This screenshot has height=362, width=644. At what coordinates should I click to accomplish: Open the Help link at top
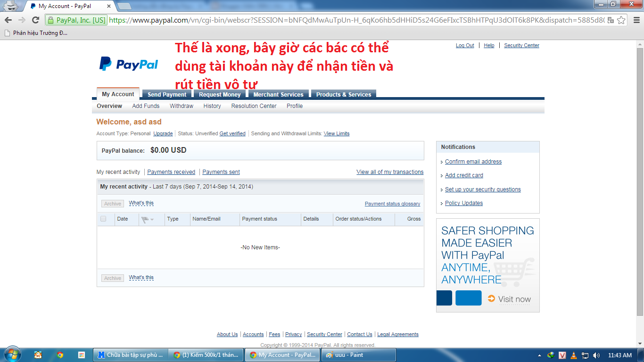[489, 45]
